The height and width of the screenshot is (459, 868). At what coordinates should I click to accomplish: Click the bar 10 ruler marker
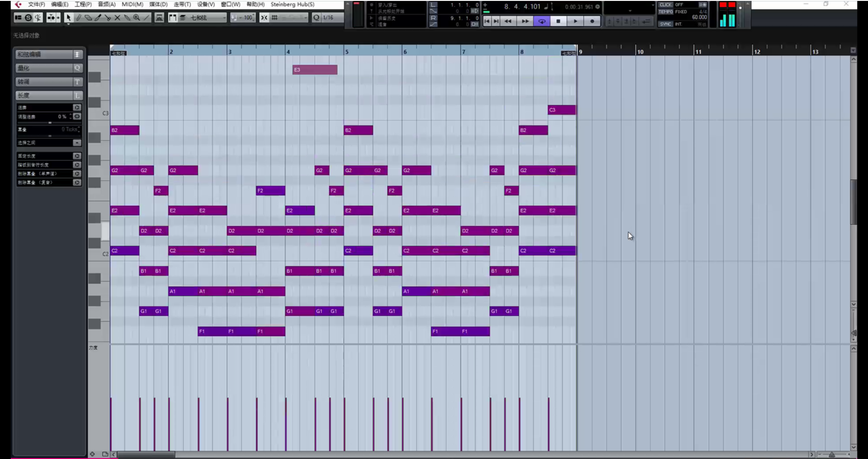[640, 52]
